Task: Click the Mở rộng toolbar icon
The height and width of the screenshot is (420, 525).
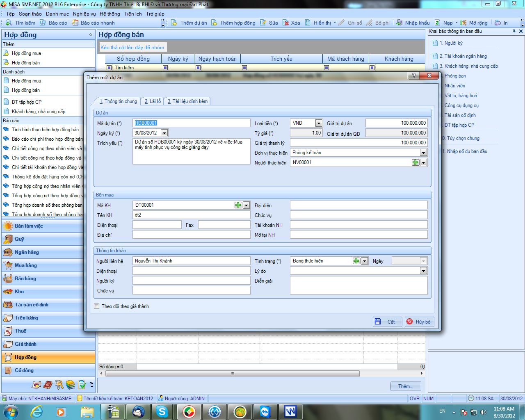Action: (x=474, y=23)
